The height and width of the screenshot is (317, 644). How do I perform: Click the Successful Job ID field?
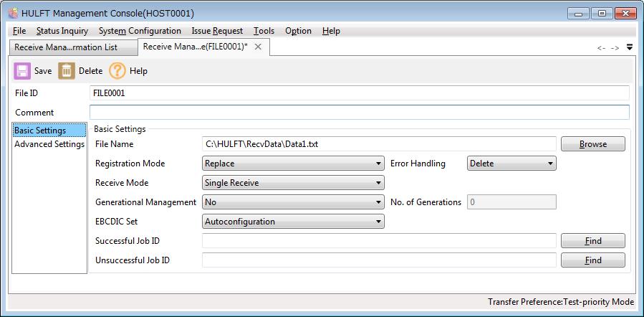point(379,241)
